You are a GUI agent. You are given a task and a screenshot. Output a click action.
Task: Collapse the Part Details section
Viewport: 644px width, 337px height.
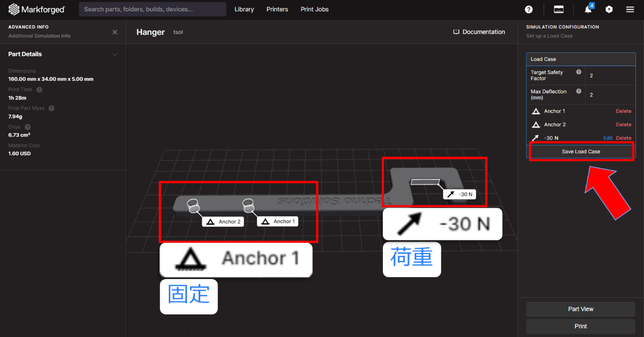[x=114, y=54]
